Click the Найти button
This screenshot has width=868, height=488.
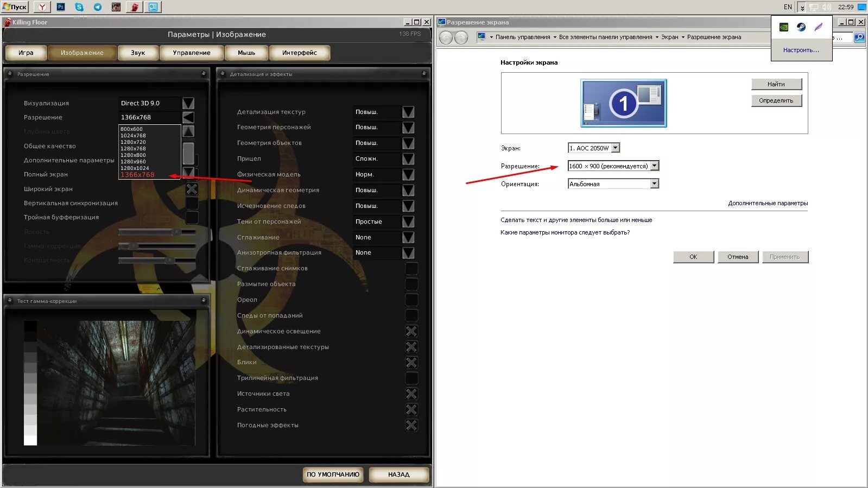pos(776,84)
